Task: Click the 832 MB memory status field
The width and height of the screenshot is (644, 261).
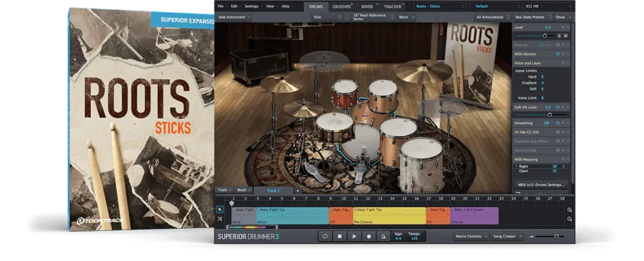Action: (548, 6)
